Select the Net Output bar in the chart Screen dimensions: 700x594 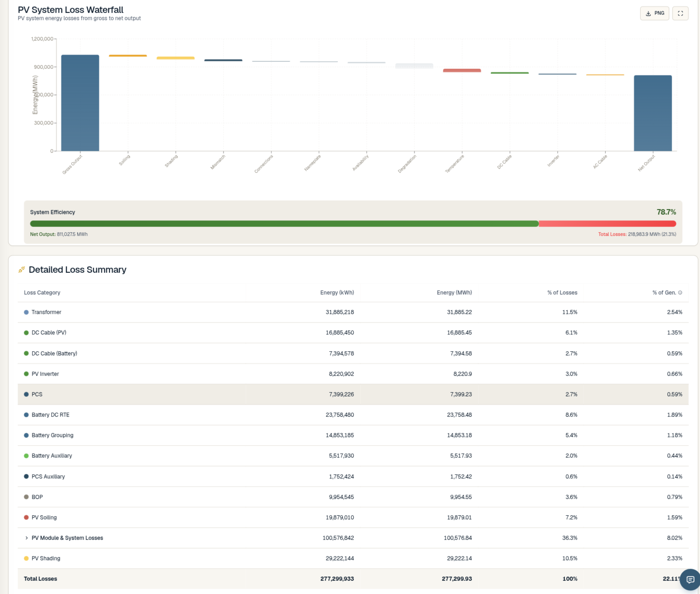[653, 113]
